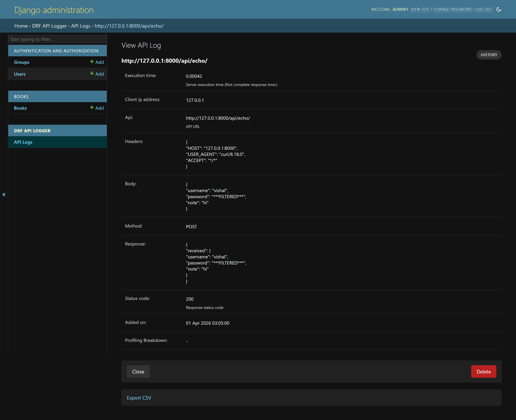This screenshot has width=516, height=420.
Task: Toggle the dark/light theme moon icon
Action: click(x=499, y=9)
